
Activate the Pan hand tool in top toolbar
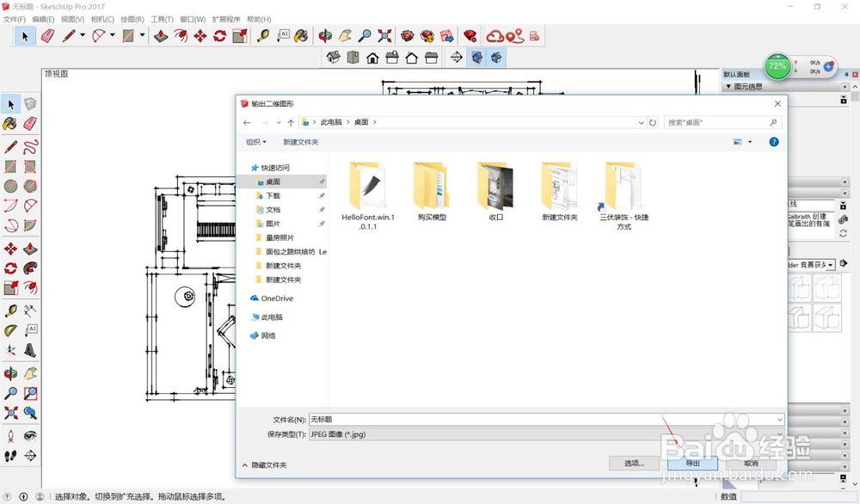pos(345,36)
